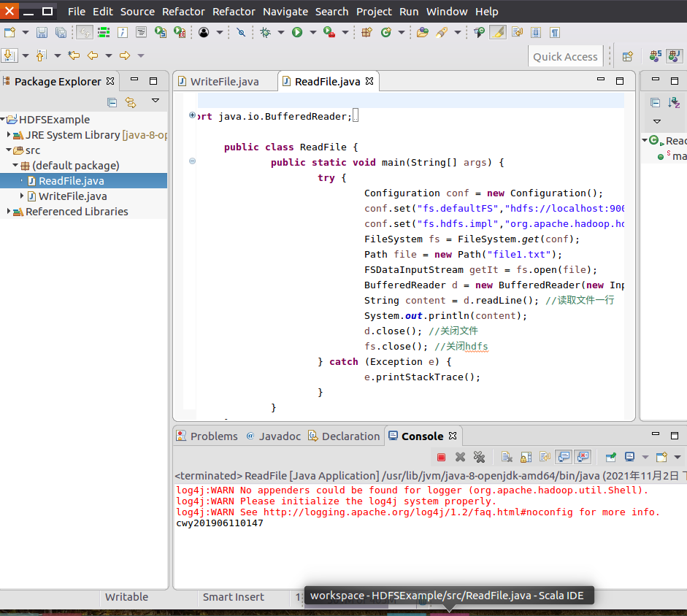Toggle Link with Editor in Package Explorer
687x616 pixels.
pos(131,102)
